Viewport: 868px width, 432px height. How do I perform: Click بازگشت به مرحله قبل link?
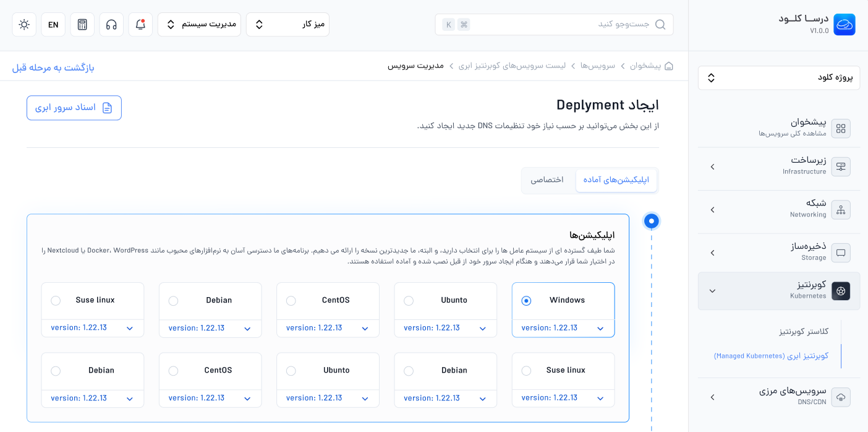tap(53, 67)
